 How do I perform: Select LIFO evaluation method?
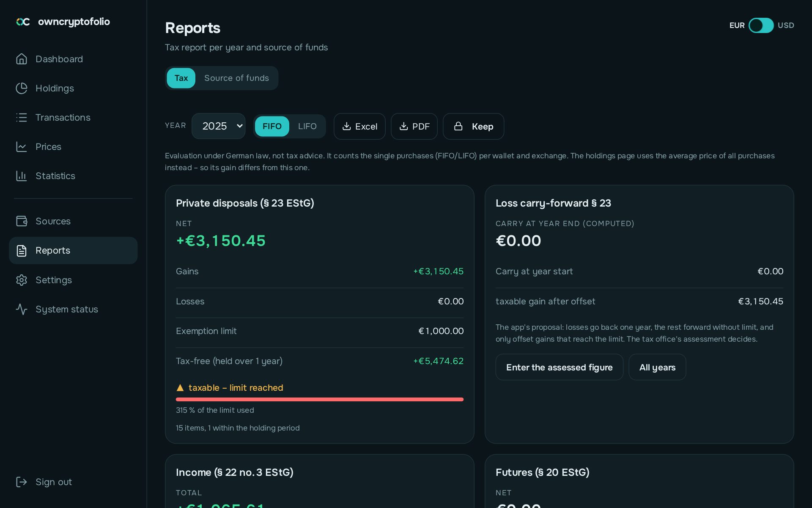click(x=307, y=126)
